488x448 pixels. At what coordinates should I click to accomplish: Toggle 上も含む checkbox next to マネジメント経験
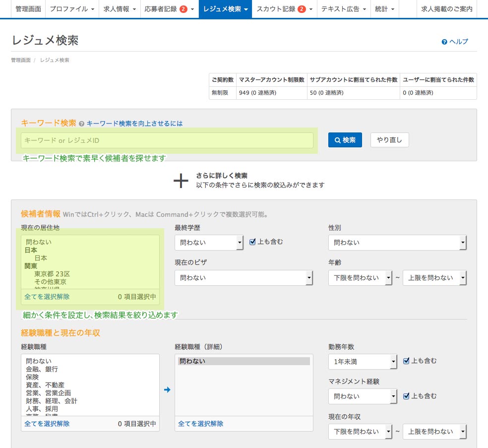point(406,396)
